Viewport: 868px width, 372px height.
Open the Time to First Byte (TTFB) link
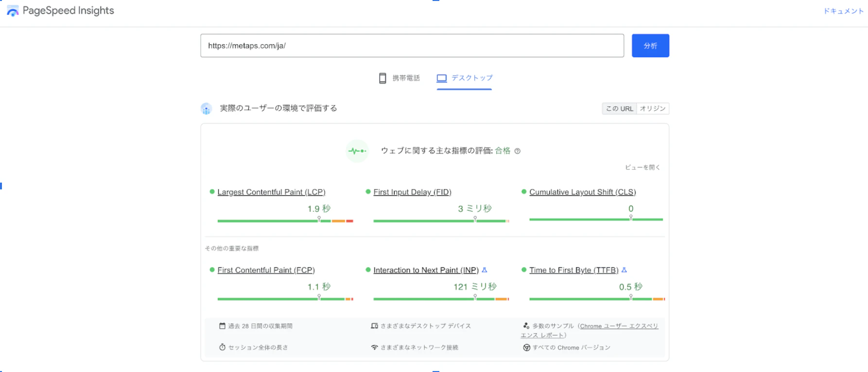pos(573,270)
